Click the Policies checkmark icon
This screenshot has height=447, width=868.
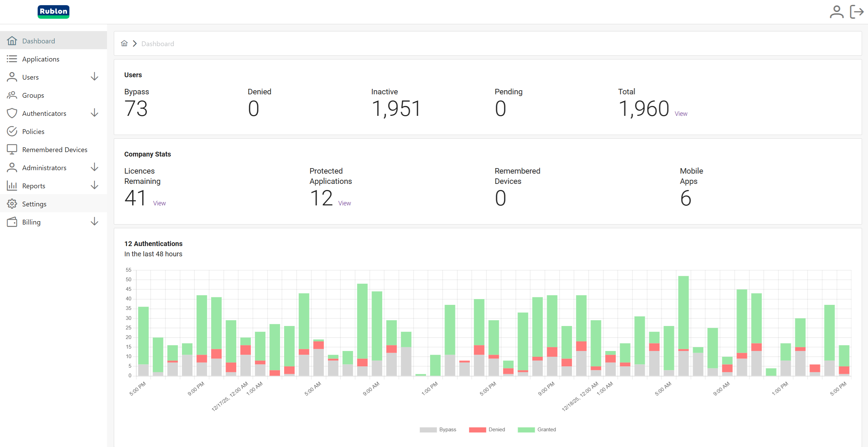(x=12, y=131)
